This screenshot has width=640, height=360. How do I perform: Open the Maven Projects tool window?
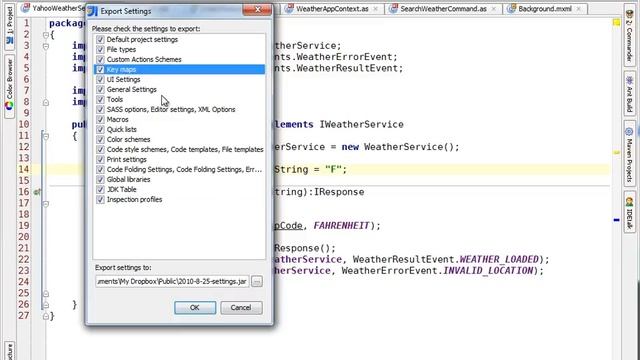pyautogui.click(x=629, y=154)
